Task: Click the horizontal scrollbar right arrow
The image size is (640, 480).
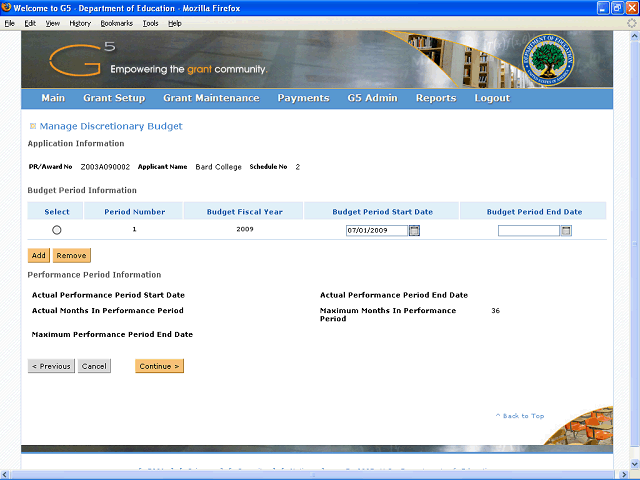Action: [x=624, y=475]
